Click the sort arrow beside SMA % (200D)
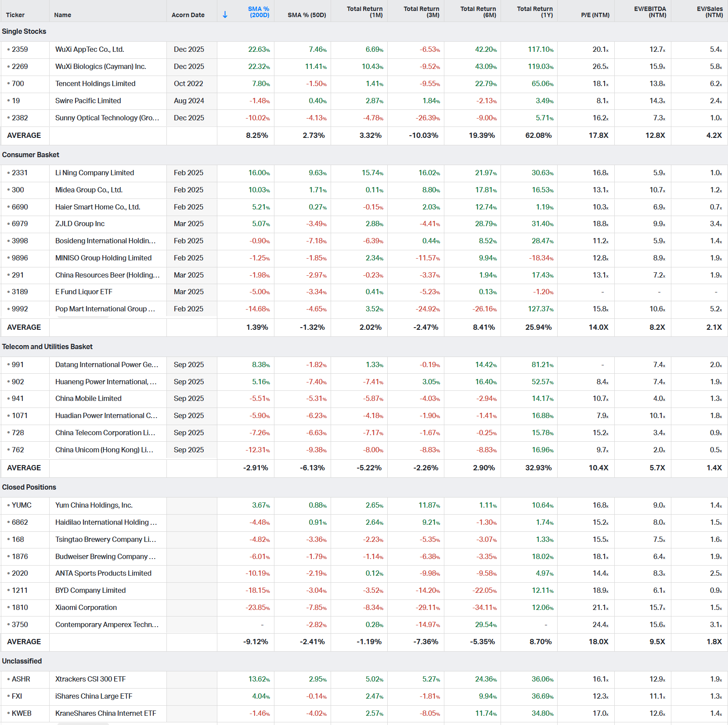This screenshot has width=728, height=725. point(225,14)
